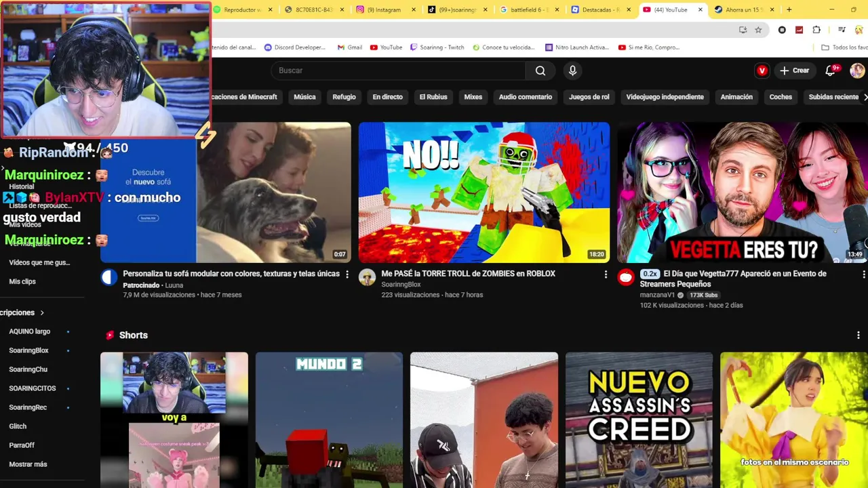Switch to the battlefield 6 Google tab
The height and width of the screenshot is (488, 868).
pyautogui.click(x=528, y=9)
